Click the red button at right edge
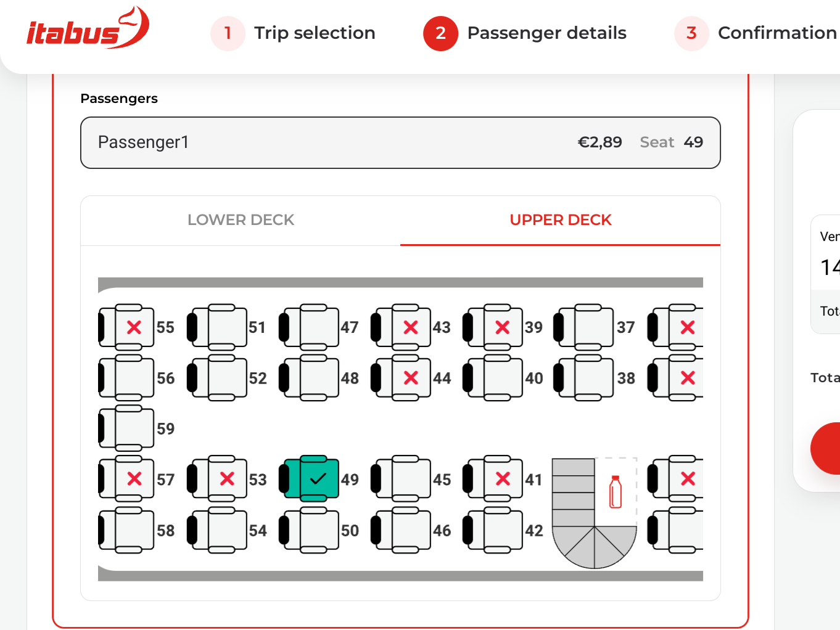This screenshot has height=630, width=840. [x=828, y=448]
